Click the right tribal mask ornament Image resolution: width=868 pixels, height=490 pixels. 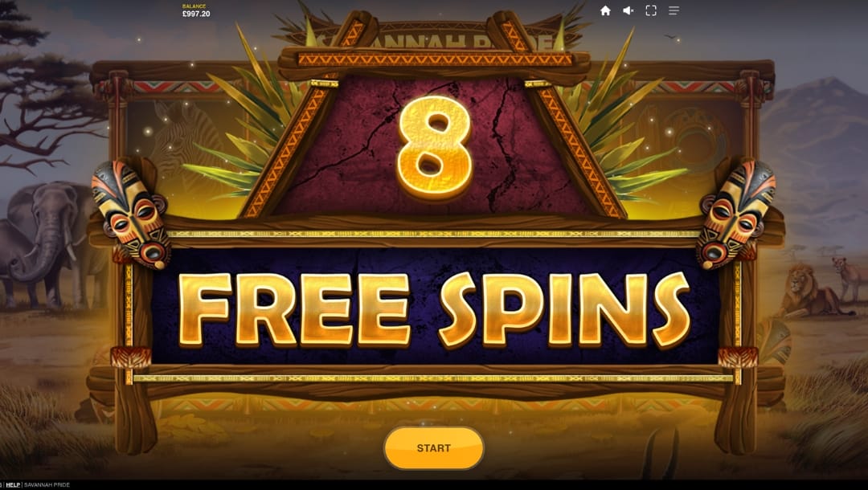tap(736, 213)
